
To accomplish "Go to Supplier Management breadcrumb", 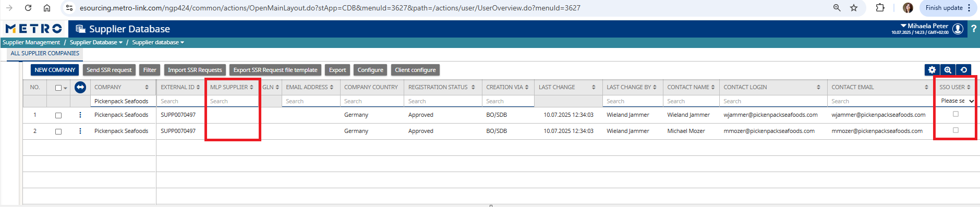I will (31, 42).
